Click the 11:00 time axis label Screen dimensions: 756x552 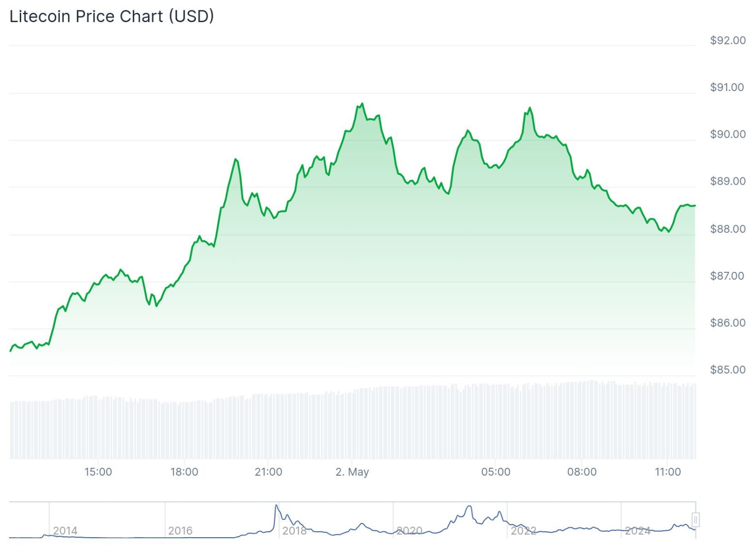(x=667, y=472)
